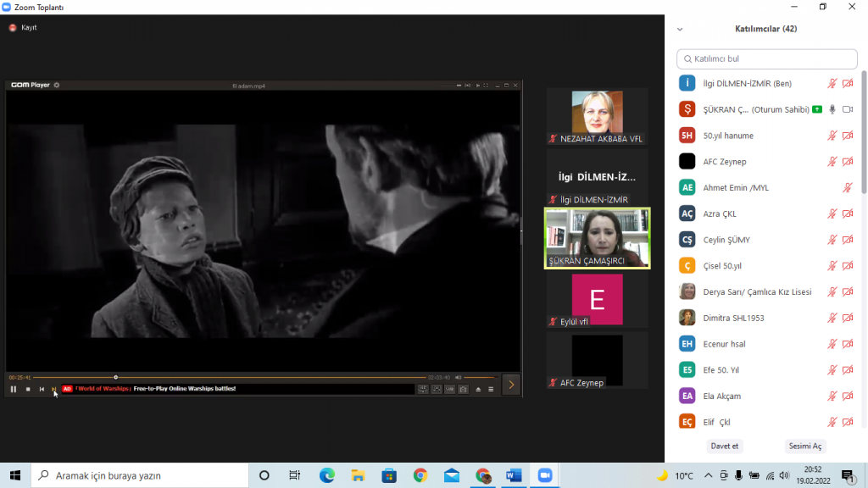The width and height of the screenshot is (868, 488).
Task: Click Sesimi Aç to unmute yourself
Action: coord(804,446)
